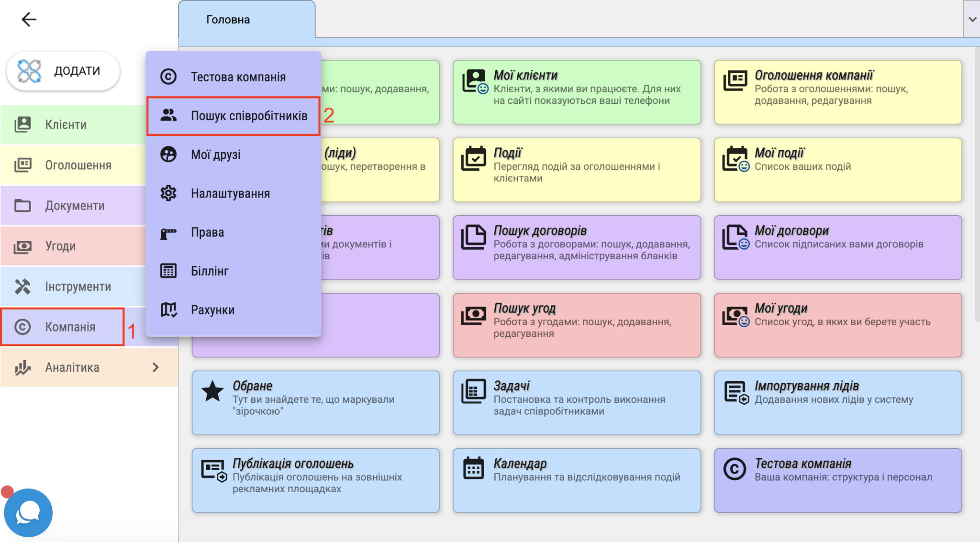This screenshot has height=542, width=980.
Task: Expand the tab list dropdown arrow
Action: click(972, 19)
